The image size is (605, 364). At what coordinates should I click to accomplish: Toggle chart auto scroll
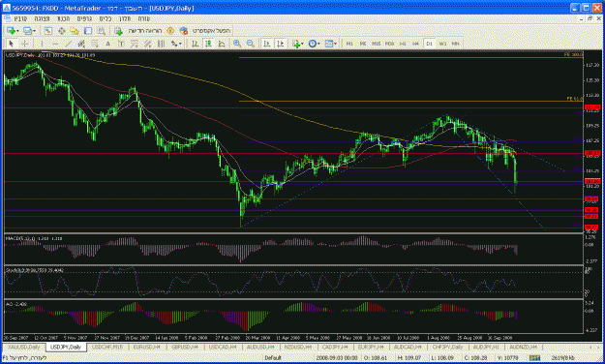267,44
